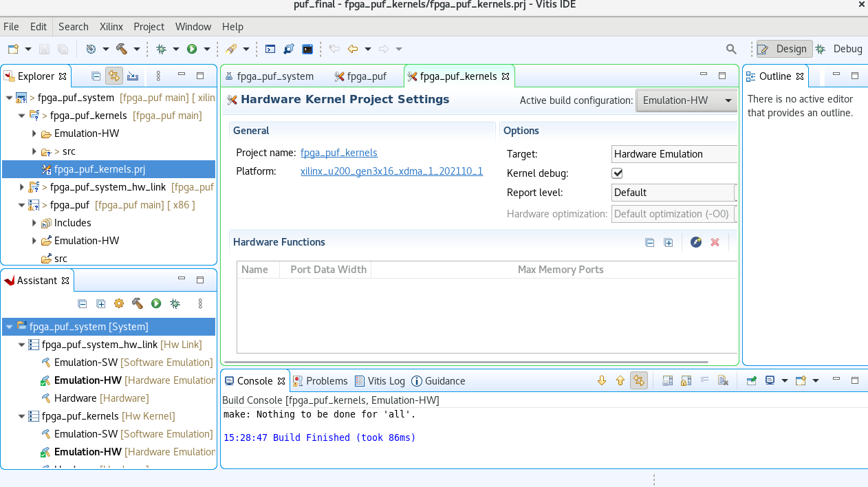Click Explorer import icon next to link button
The width and height of the screenshot is (868, 487).
coord(133,76)
